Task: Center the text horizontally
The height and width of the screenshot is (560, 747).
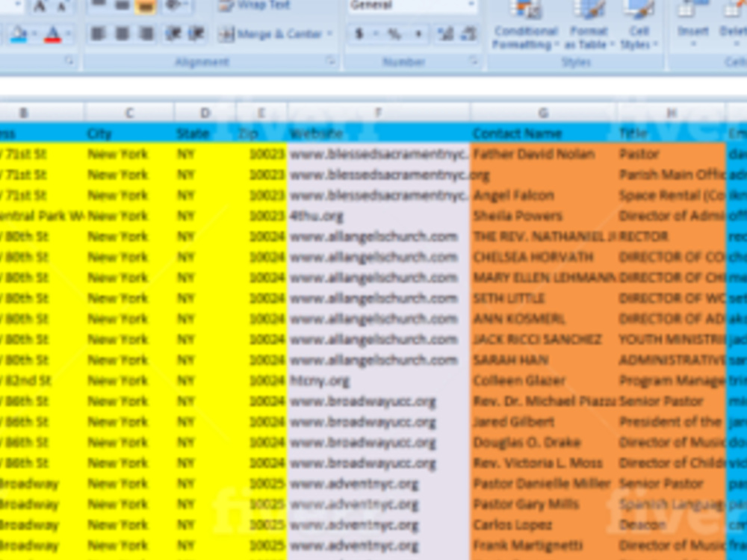Action: [x=122, y=34]
